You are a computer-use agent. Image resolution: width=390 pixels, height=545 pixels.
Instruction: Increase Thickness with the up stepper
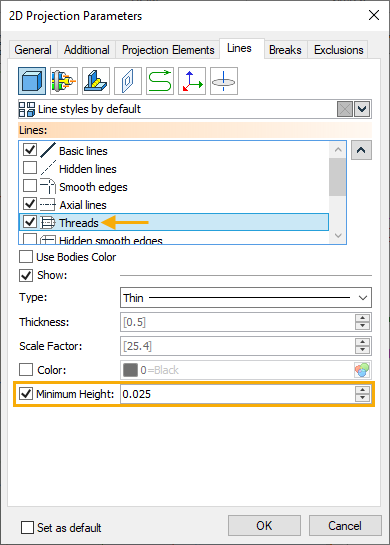pyautogui.click(x=363, y=318)
